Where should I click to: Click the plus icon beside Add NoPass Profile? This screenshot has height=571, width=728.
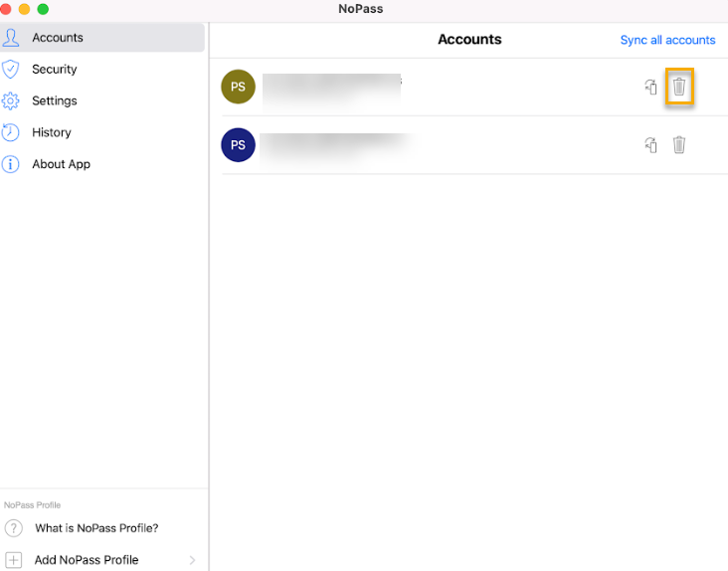[x=14, y=560]
